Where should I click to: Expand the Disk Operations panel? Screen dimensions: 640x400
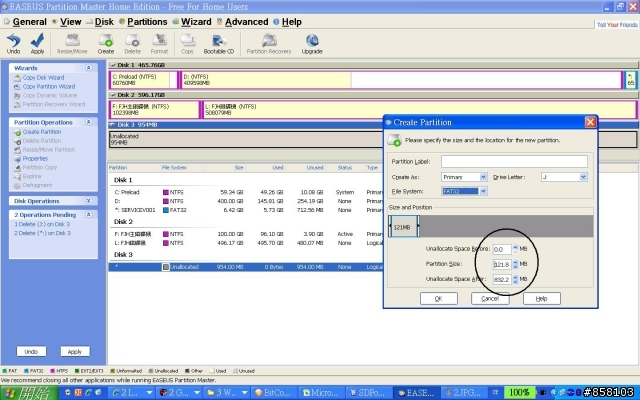88,201
